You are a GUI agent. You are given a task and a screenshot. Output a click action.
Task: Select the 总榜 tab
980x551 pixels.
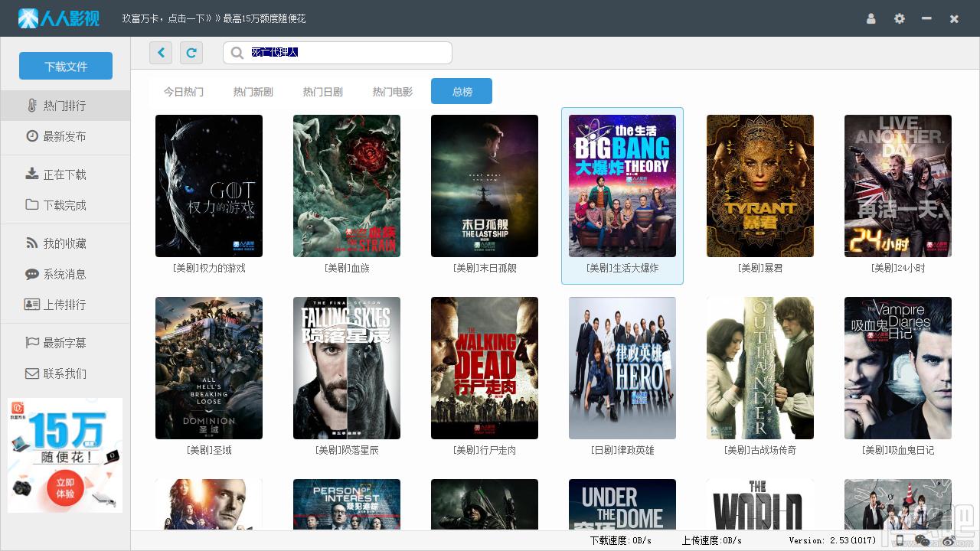(462, 91)
